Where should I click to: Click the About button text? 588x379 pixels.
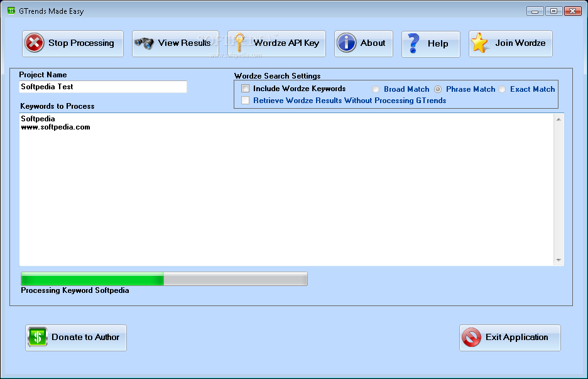click(373, 43)
